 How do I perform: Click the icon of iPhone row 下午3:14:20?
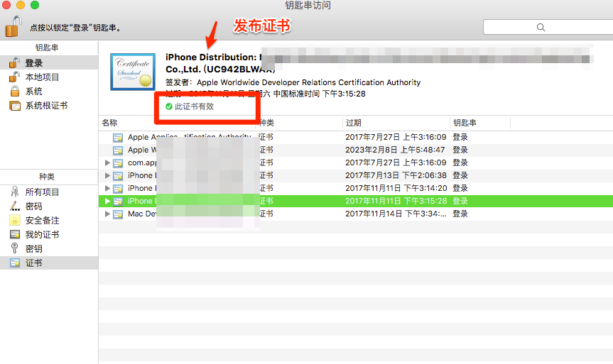coord(118,189)
